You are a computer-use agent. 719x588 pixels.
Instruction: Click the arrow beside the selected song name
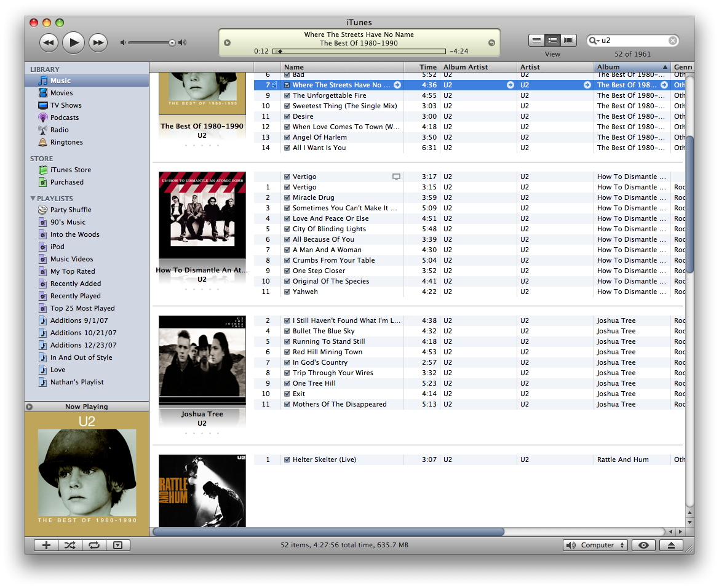[397, 85]
